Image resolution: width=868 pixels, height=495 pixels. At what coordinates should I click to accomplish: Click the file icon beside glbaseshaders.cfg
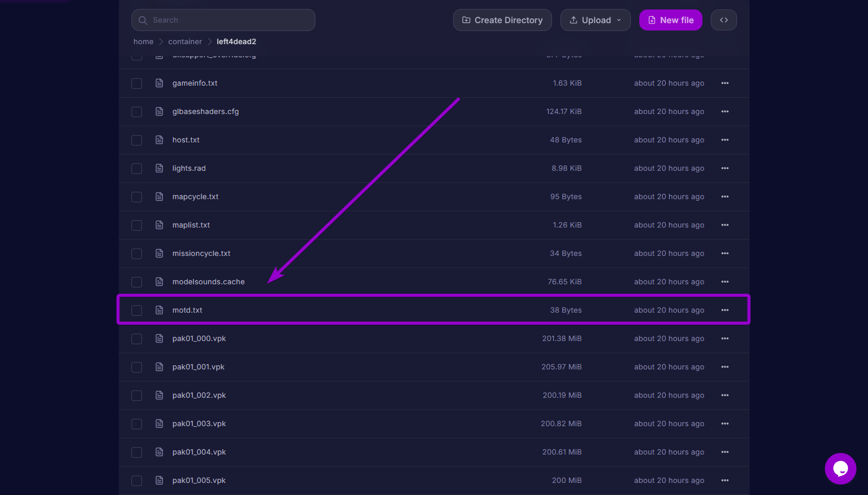point(159,111)
